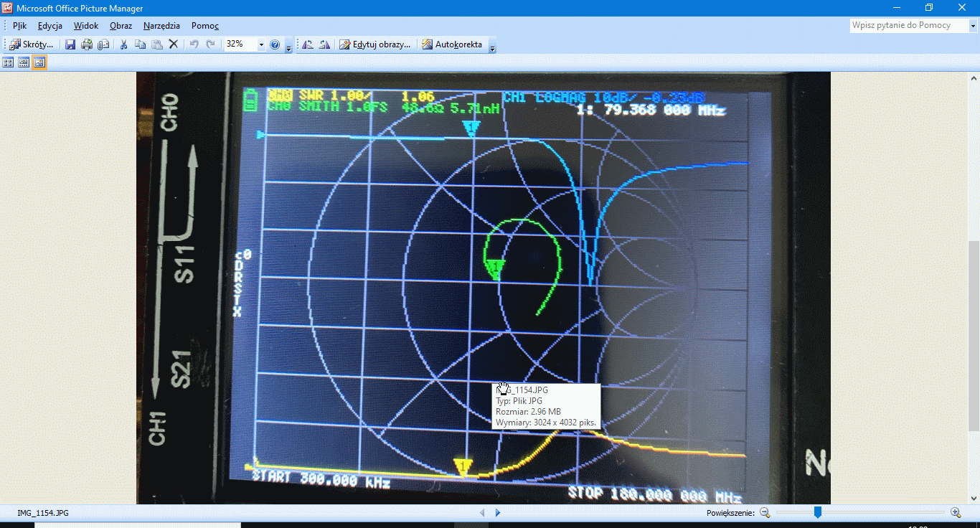Expand standard toolbar options arrow
The image size is (980, 528).
[288, 47]
